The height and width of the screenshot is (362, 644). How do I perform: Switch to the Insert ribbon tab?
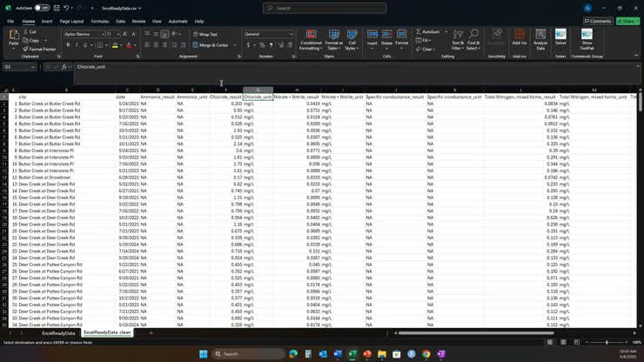[47, 21]
